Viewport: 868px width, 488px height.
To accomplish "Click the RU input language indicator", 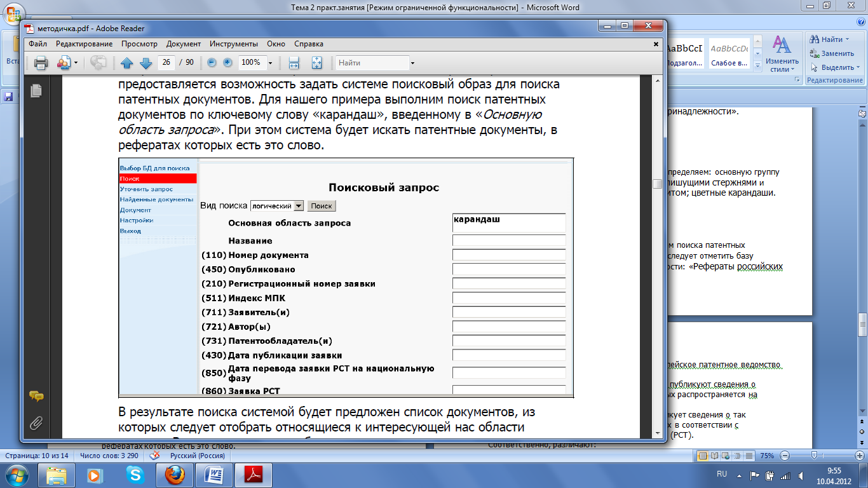I will 721,474.
